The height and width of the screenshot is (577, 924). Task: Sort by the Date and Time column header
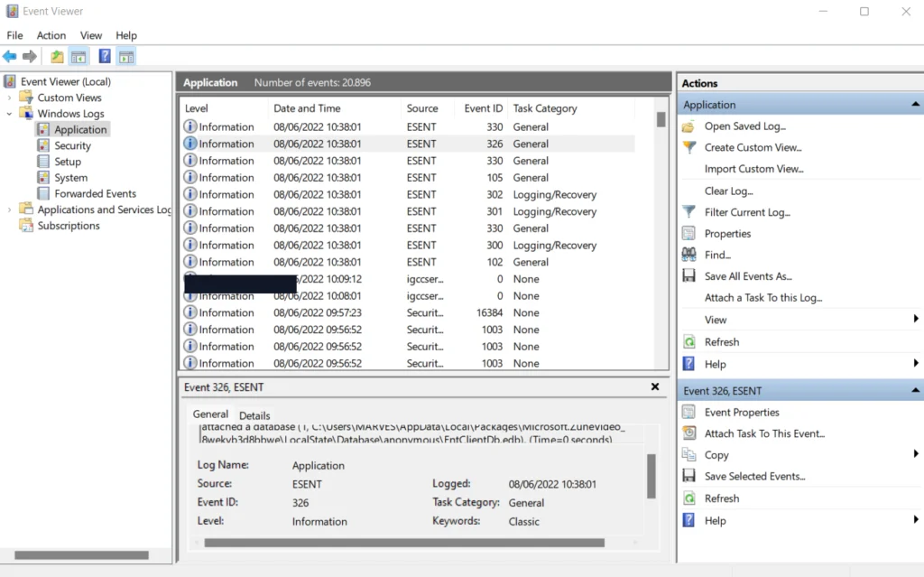[x=334, y=108]
